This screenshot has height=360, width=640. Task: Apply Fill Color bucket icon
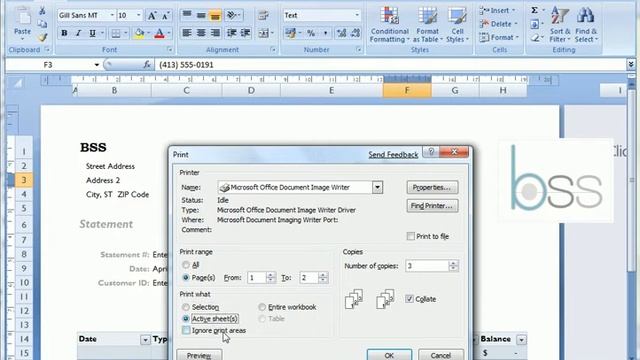point(139,33)
